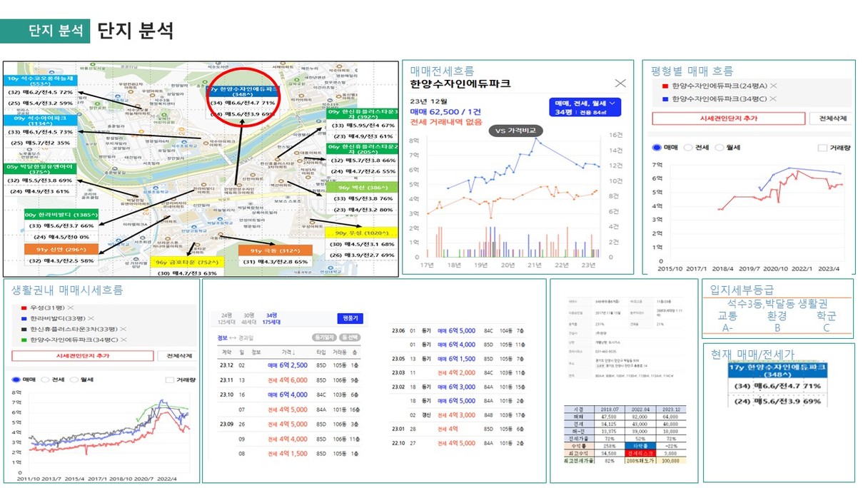
Task: Click the 전세 4억 3,000 갱신 transaction row
Action: [x=459, y=415]
